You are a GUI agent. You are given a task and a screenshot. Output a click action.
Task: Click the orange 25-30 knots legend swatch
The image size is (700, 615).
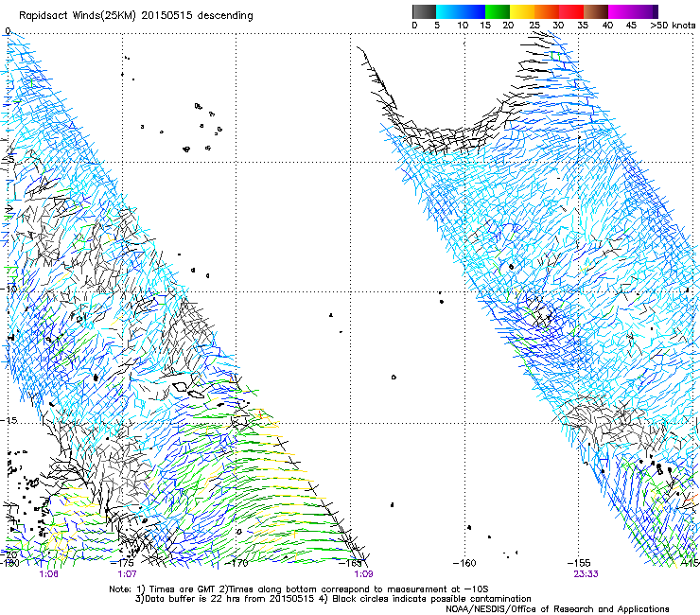pyautogui.click(x=547, y=11)
